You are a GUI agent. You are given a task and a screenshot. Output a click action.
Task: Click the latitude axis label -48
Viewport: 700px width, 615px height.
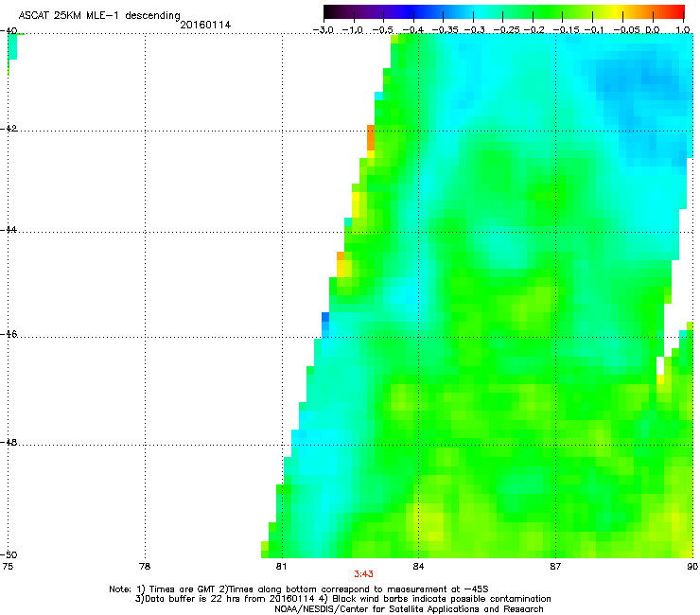tap(9, 442)
